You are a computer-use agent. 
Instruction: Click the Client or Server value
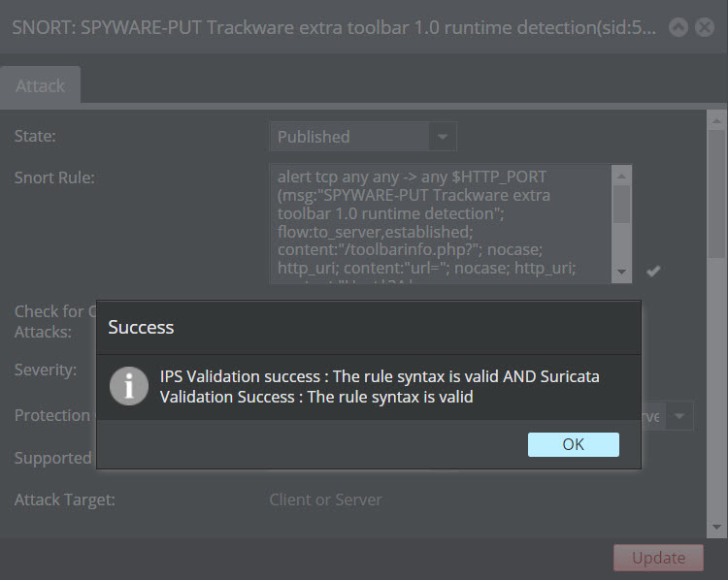point(325,499)
